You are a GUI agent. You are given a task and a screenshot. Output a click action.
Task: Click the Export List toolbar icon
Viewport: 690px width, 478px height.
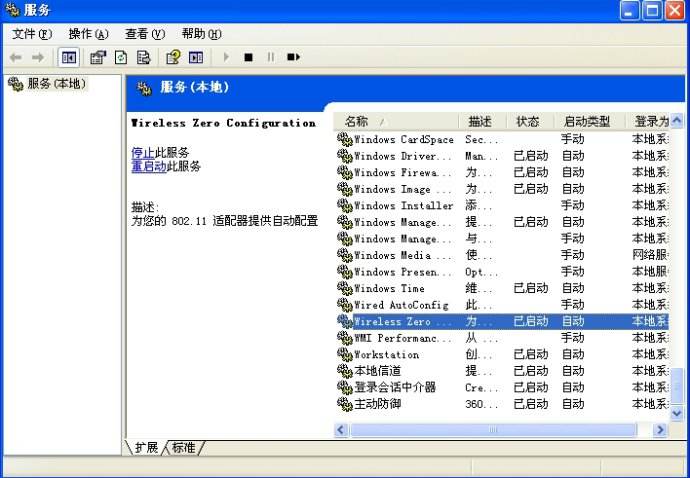point(143,57)
